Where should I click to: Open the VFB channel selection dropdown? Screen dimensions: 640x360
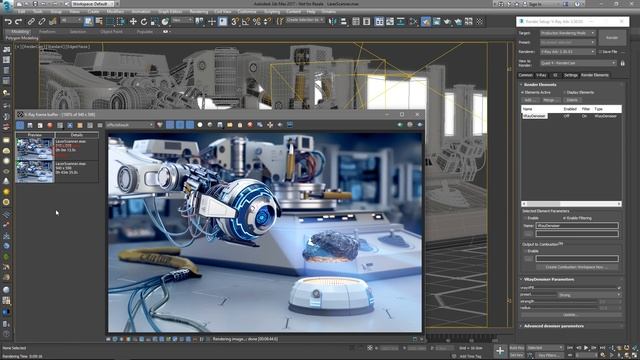click(x=130, y=125)
